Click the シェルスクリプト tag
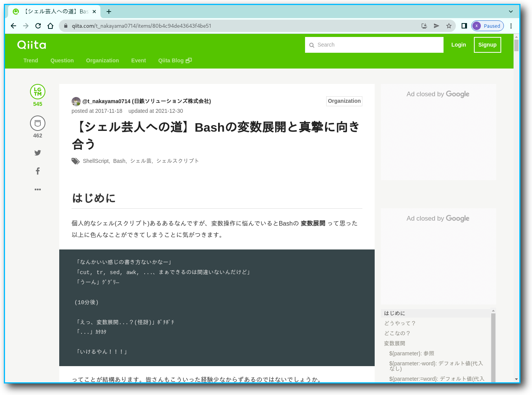Screen dimensions: 532x395 pyautogui.click(x=178, y=161)
